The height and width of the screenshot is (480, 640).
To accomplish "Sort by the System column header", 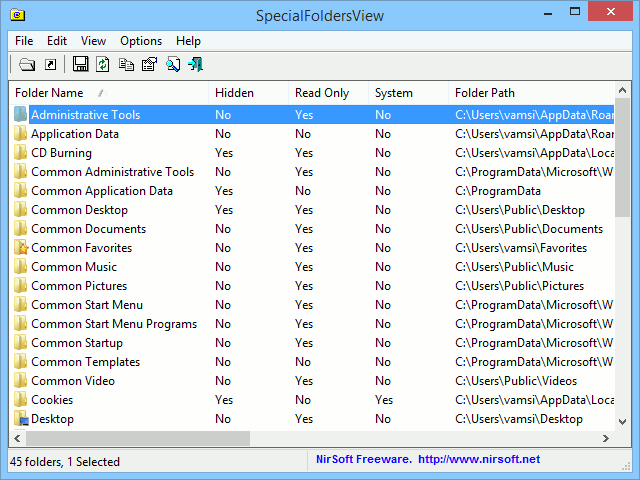I will [408, 93].
